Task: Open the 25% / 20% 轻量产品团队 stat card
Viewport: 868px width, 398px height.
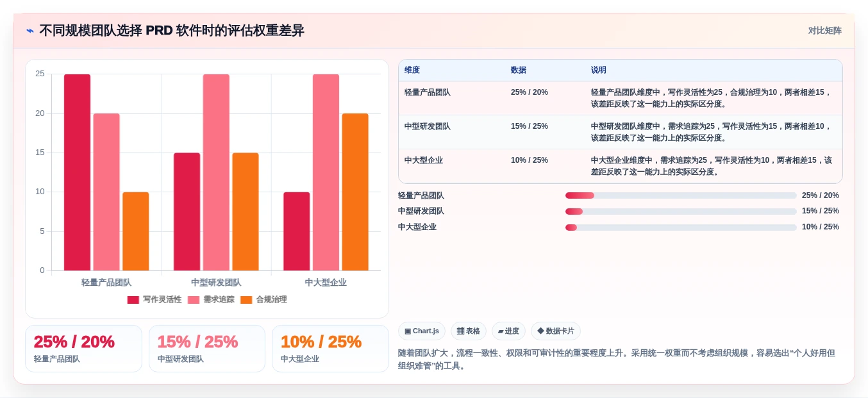Action: (x=83, y=349)
